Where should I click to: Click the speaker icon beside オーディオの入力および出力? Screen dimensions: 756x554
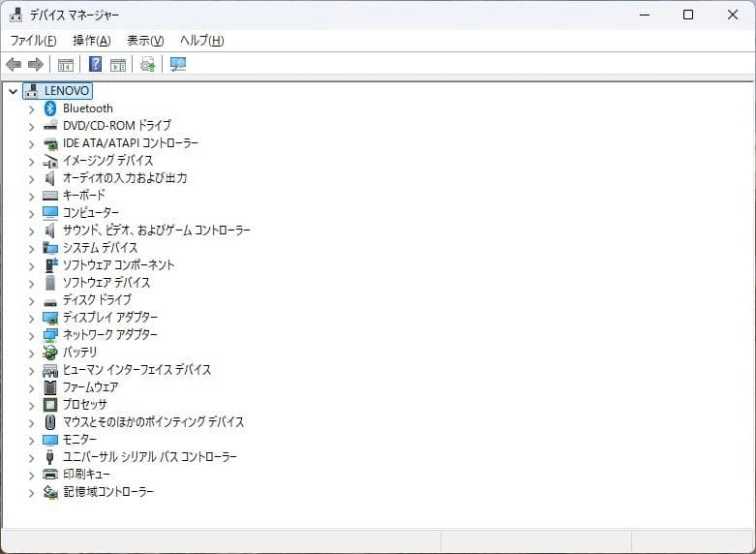[49, 178]
